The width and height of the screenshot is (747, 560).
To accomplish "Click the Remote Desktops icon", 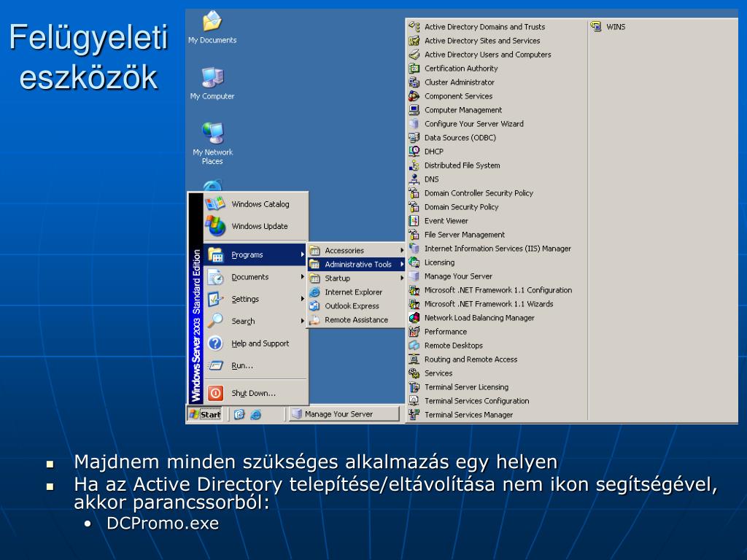I will click(x=414, y=345).
